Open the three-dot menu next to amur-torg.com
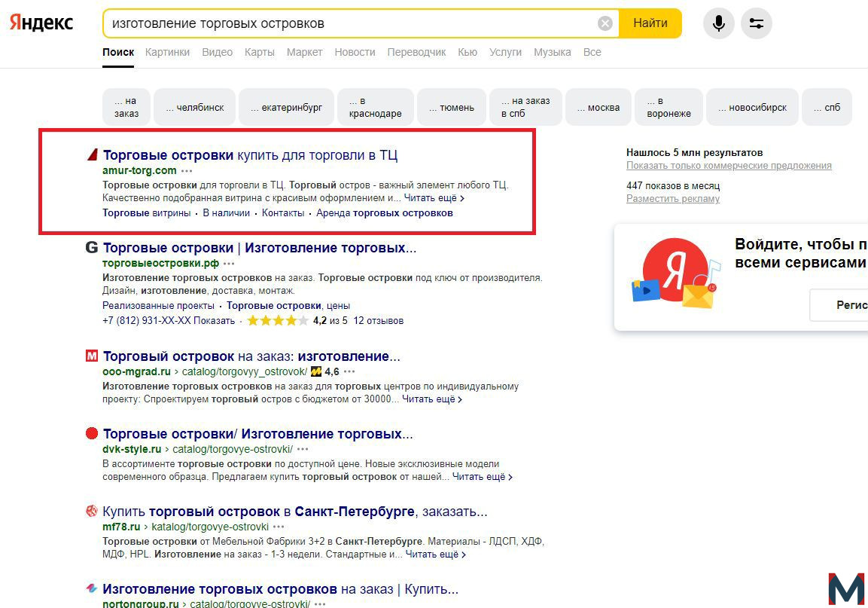The width and height of the screenshot is (868, 608). pyautogui.click(x=187, y=171)
